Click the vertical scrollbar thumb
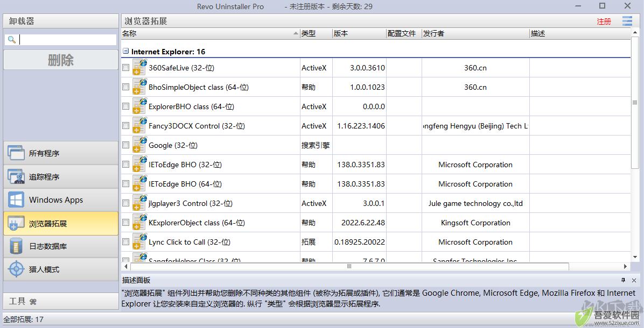The height and width of the screenshot is (328, 644). (635, 103)
